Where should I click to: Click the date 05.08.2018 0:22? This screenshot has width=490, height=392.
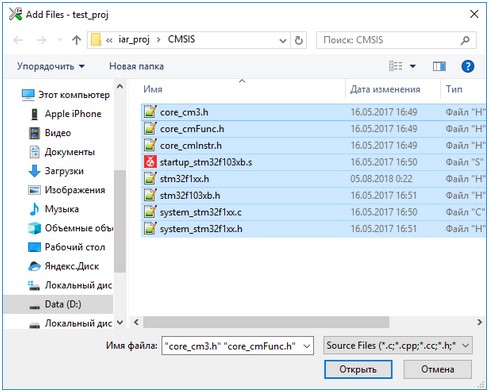point(381,179)
